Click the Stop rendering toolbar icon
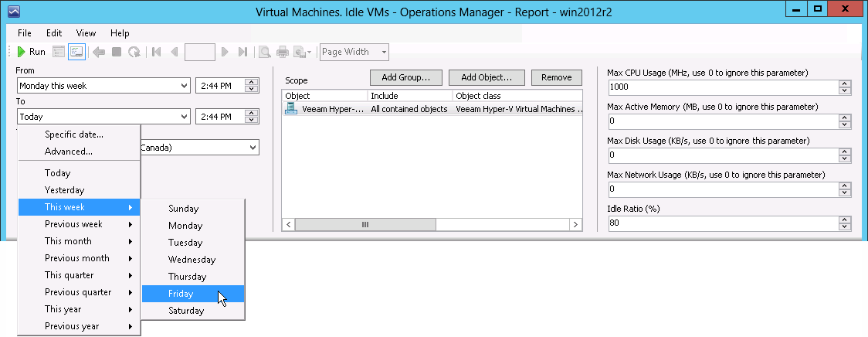Image resolution: width=868 pixels, height=337 pixels. coord(117,52)
